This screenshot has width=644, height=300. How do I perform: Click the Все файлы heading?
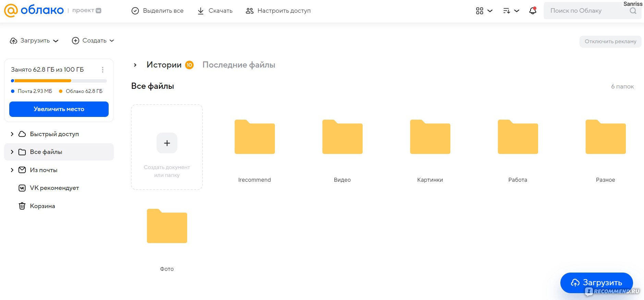point(153,86)
